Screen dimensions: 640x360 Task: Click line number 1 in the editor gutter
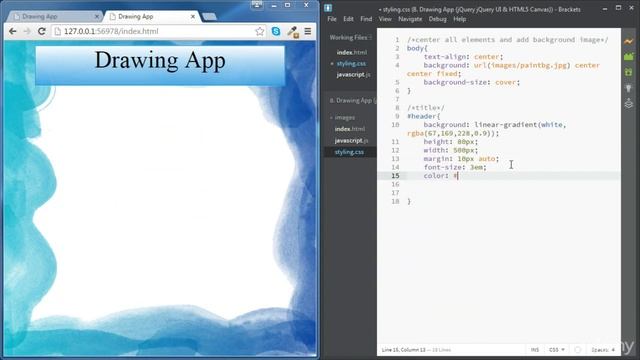pos(396,40)
